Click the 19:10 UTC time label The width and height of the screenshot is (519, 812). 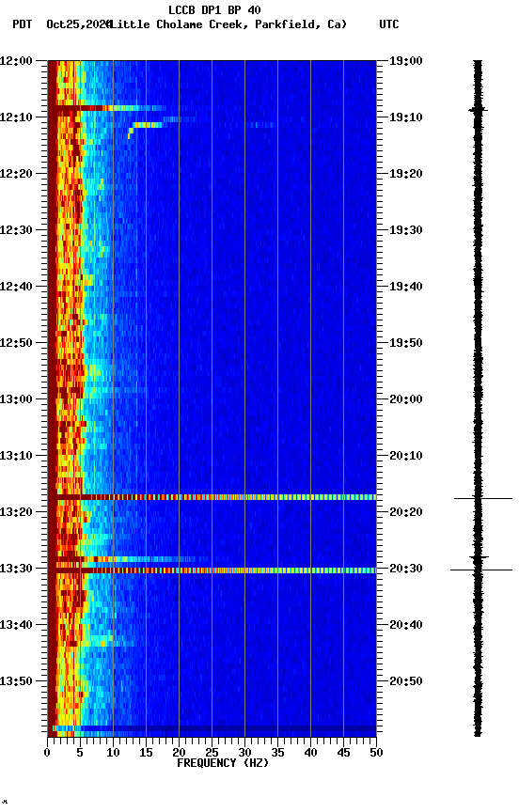(406, 117)
